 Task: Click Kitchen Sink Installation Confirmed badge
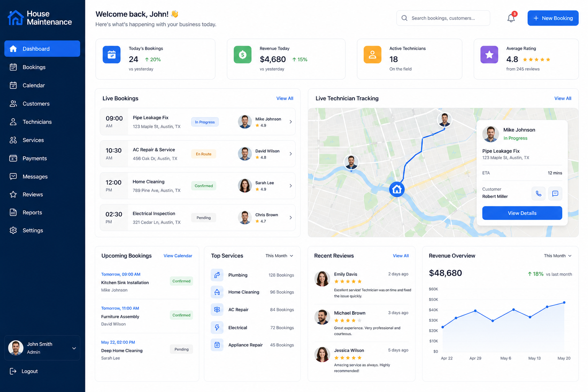pos(181,281)
